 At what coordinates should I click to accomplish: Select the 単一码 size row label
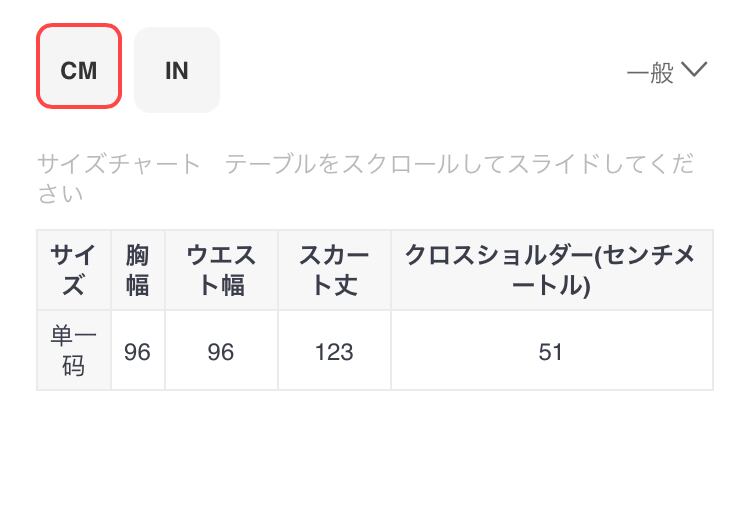tap(74, 351)
